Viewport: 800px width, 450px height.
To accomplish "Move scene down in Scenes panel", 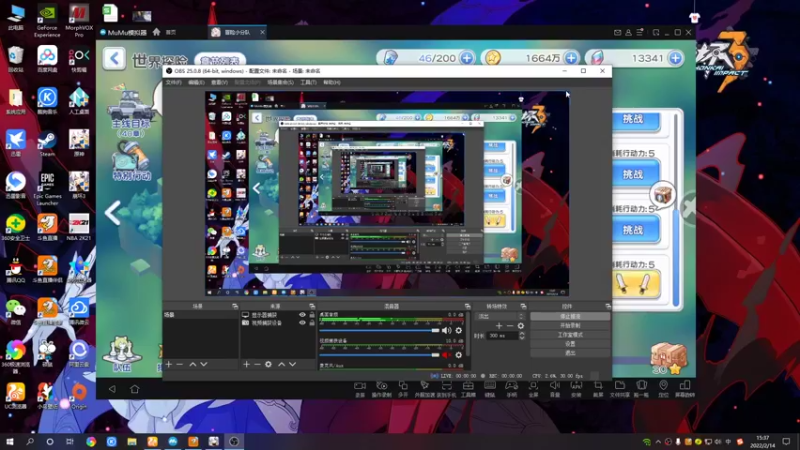I will 204,364.
